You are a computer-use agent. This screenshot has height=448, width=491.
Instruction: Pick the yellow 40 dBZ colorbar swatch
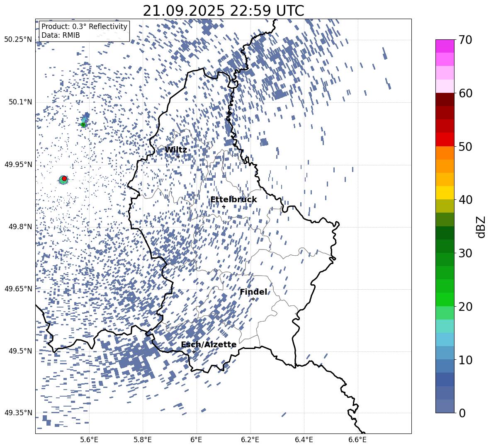click(445, 193)
